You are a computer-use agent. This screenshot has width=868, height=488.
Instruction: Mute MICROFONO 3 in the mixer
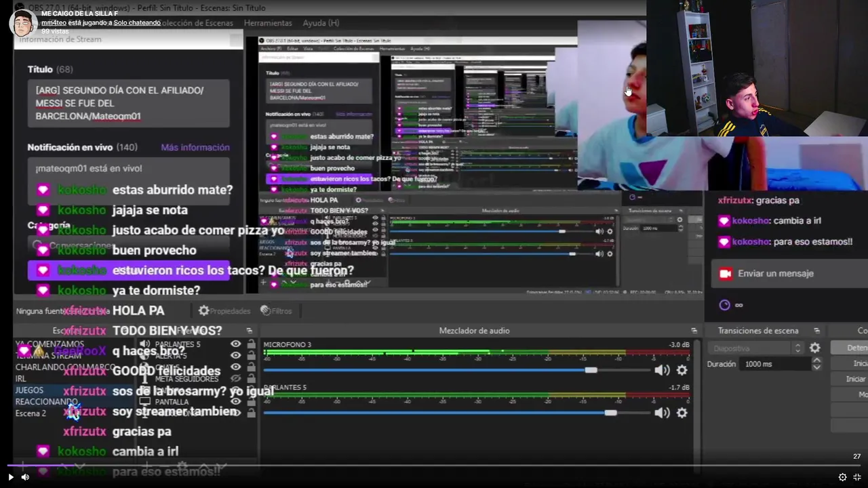pyautogui.click(x=662, y=370)
